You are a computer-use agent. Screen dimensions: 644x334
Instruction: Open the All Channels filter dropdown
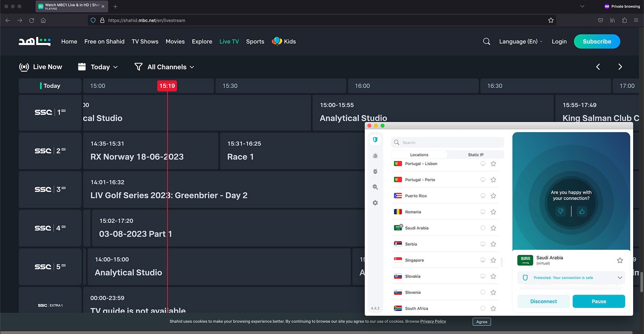(x=164, y=67)
